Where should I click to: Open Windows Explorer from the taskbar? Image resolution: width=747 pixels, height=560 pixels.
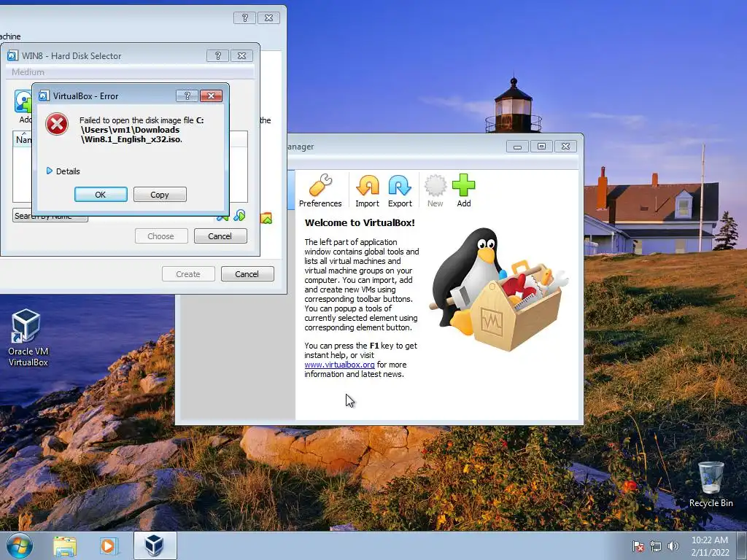pos(65,545)
